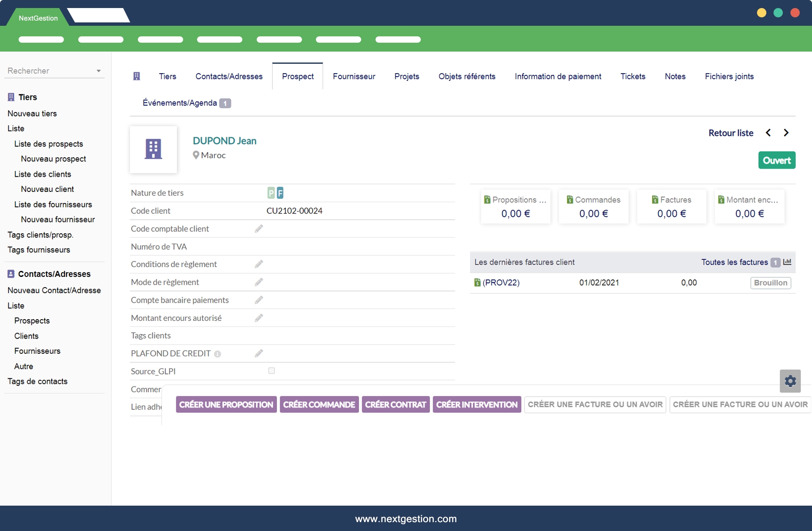Open Information de paiement tab
The image size is (812, 531).
tap(557, 77)
